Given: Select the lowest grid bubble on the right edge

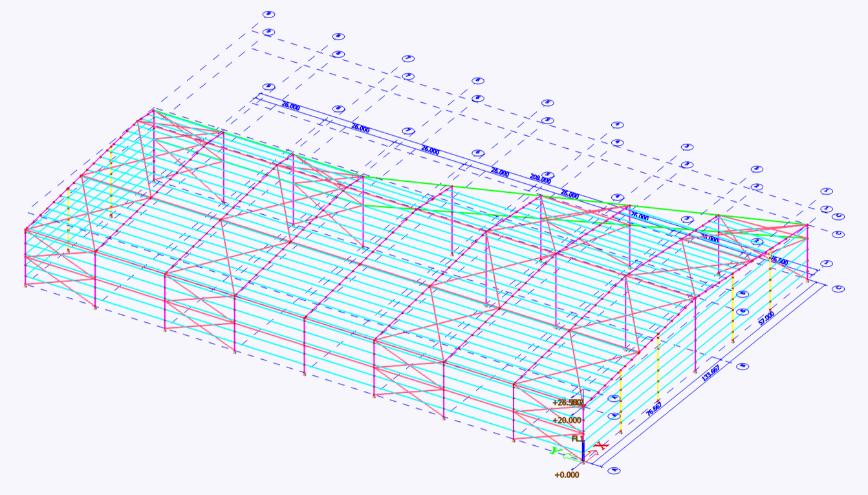Looking at the screenshot, I should 839,289.
